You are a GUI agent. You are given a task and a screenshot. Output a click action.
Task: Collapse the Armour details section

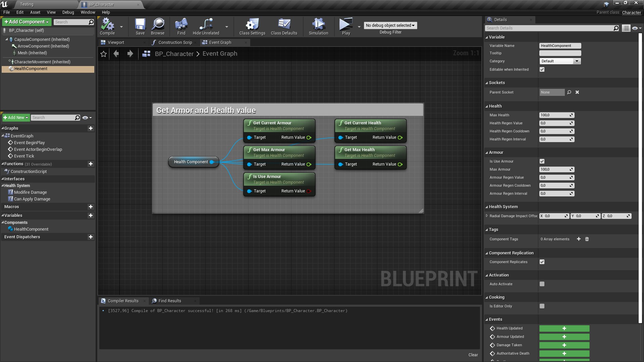[x=496, y=153]
